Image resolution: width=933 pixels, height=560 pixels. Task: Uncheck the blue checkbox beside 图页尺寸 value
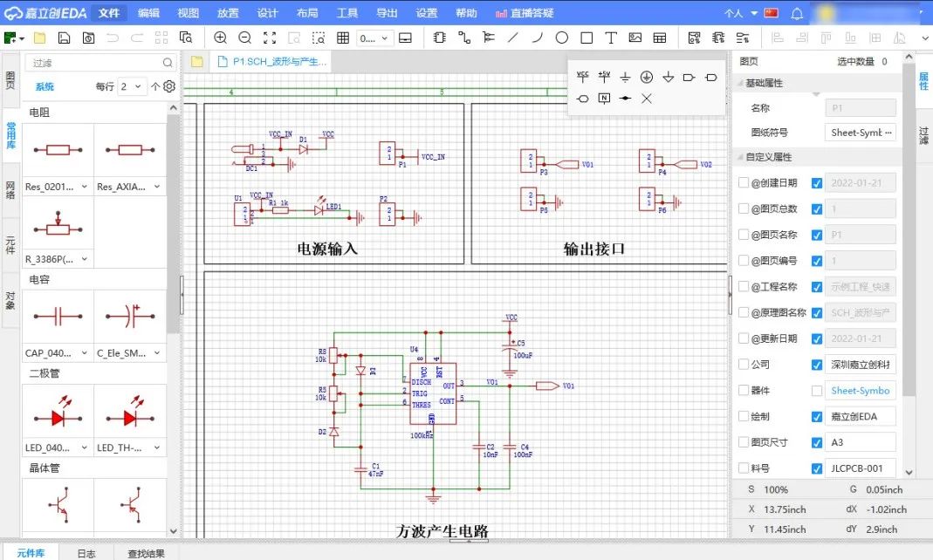click(817, 442)
